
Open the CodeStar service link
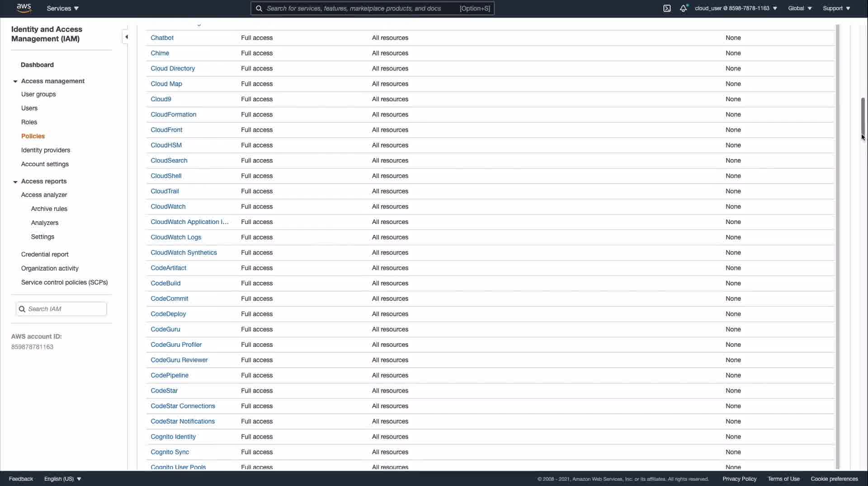[164, 391]
